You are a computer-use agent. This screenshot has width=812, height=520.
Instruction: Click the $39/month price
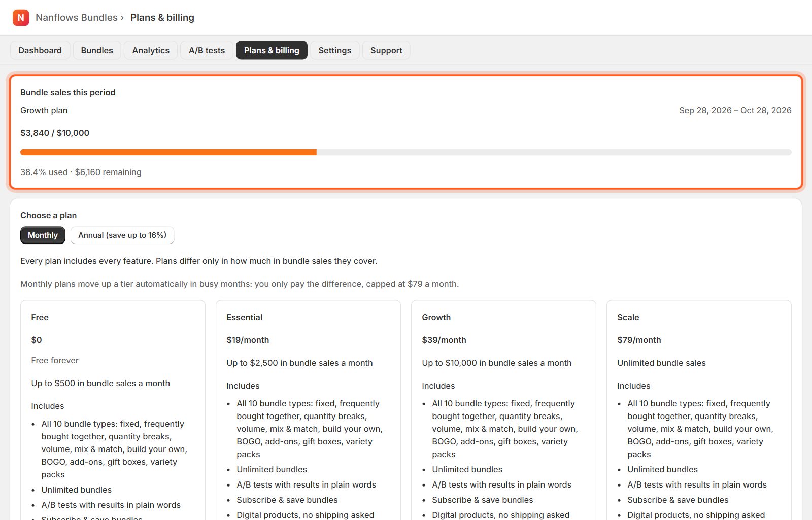444,340
